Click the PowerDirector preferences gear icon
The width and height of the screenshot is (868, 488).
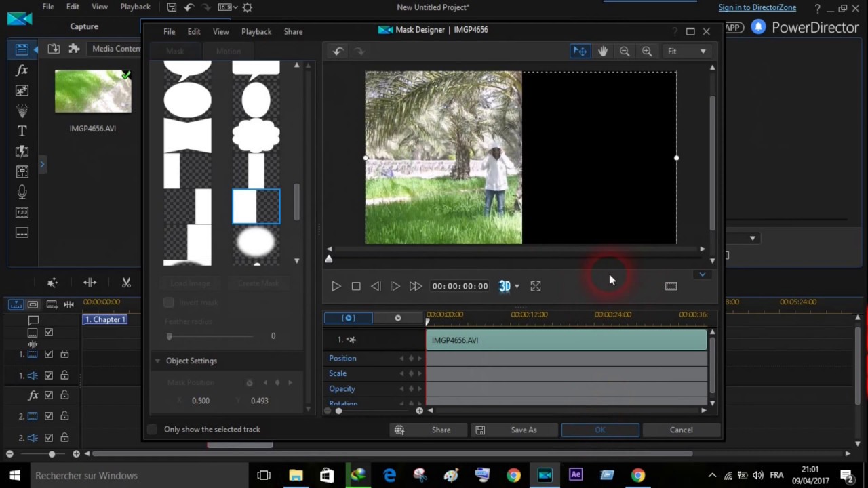[248, 7]
